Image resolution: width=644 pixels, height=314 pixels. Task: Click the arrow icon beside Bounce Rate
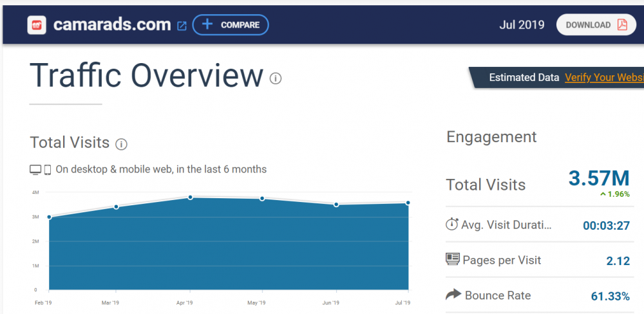point(453,295)
